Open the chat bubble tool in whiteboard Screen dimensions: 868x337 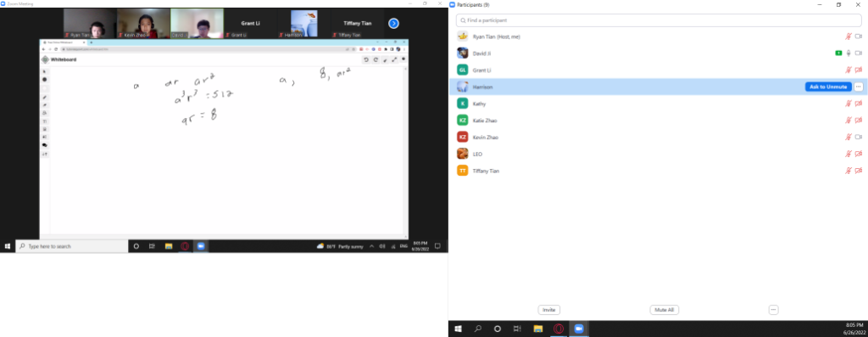(x=45, y=145)
